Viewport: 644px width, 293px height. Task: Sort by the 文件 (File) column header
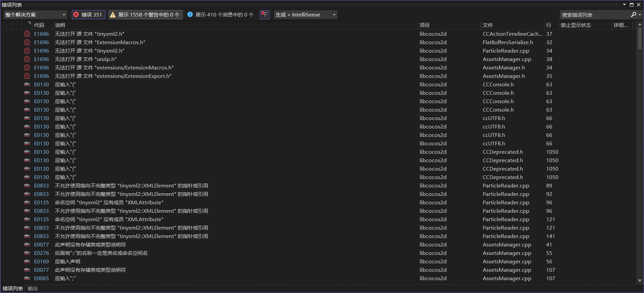point(488,25)
